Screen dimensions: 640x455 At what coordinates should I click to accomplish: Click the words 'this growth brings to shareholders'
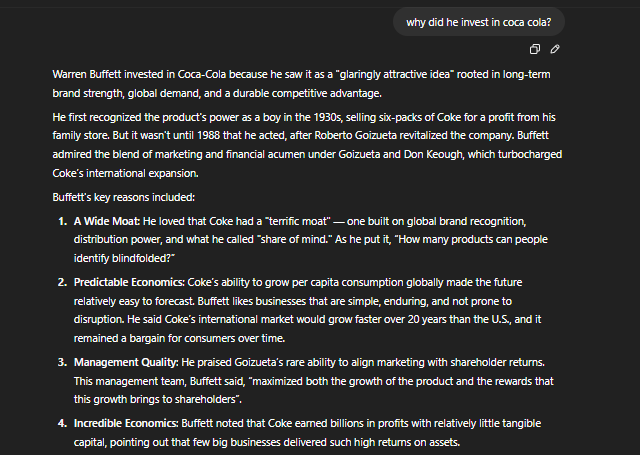(x=155, y=400)
